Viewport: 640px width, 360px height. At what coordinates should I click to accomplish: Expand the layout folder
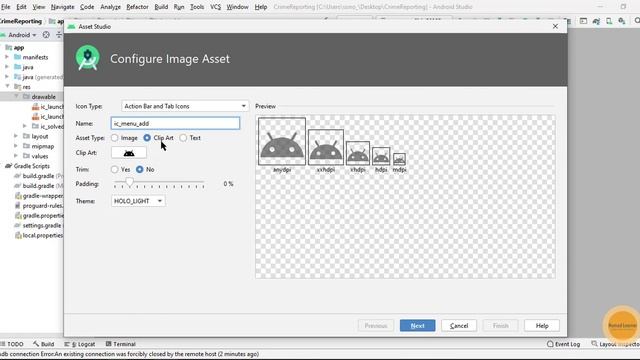pyautogui.click(x=16, y=136)
